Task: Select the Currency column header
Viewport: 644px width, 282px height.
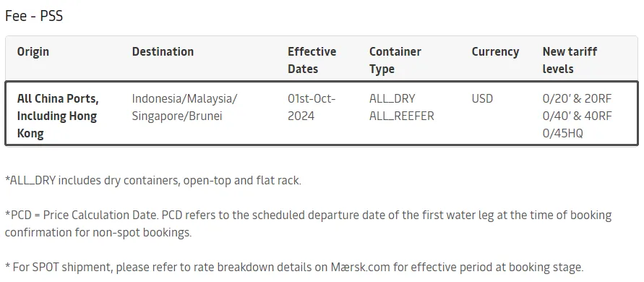Action: pos(495,52)
